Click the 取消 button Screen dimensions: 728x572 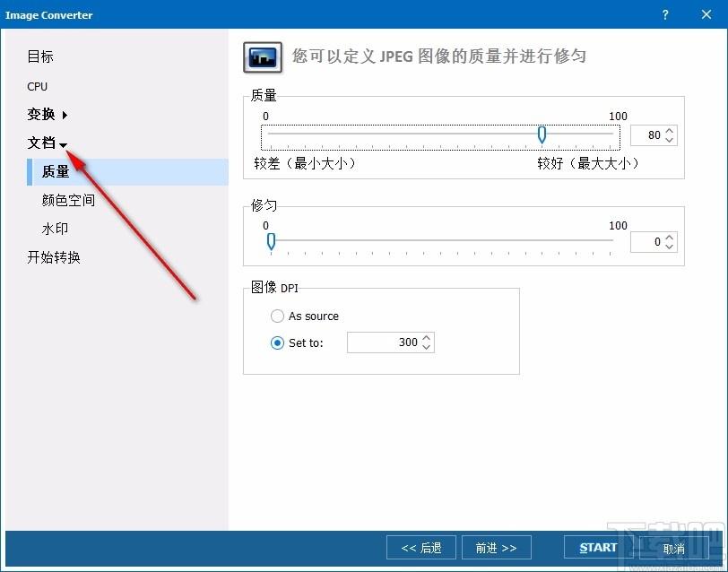(x=673, y=549)
